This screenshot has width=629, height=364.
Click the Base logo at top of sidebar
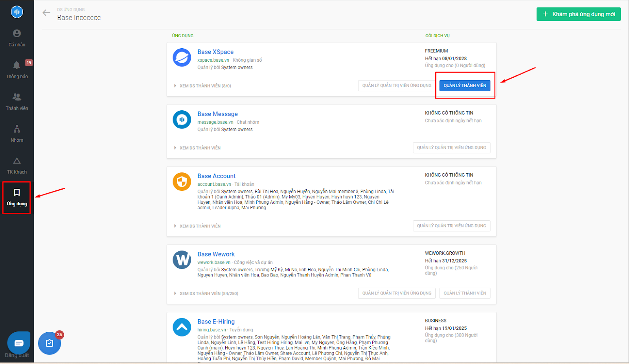17,12
